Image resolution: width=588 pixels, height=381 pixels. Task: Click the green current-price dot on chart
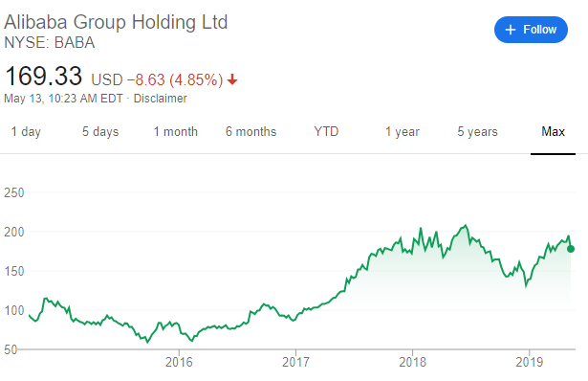click(x=571, y=249)
